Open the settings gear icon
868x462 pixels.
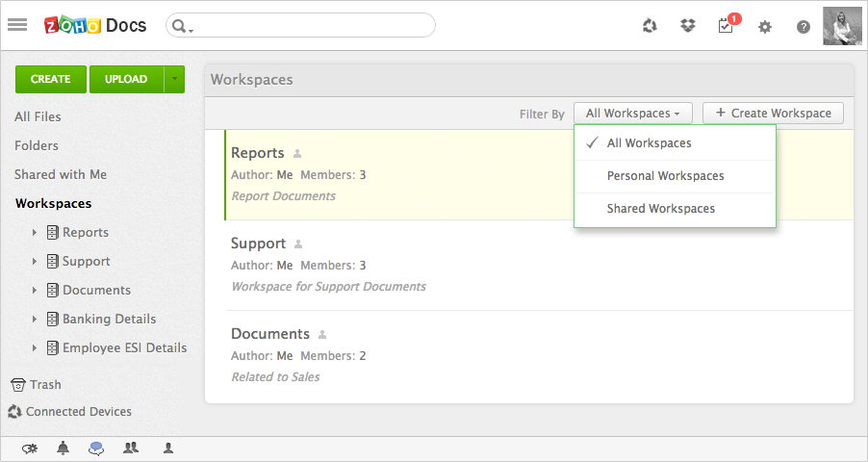point(765,27)
